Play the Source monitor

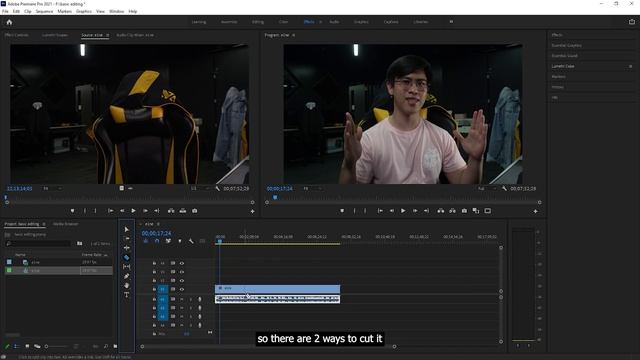click(133, 211)
